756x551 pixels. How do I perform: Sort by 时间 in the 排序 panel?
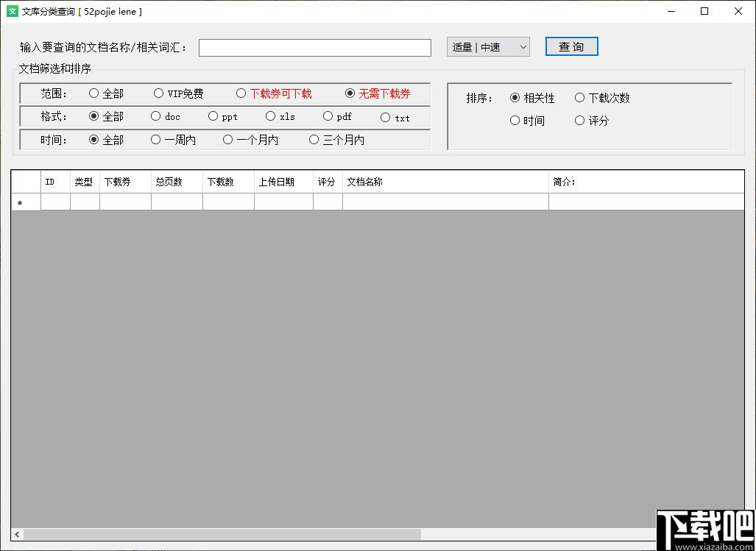click(x=527, y=121)
